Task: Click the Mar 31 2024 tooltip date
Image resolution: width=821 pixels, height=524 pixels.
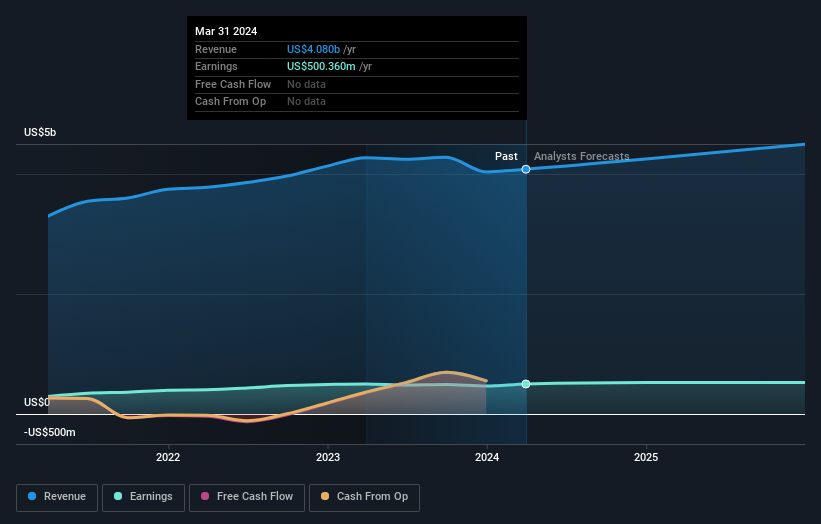Action: tap(226, 31)
